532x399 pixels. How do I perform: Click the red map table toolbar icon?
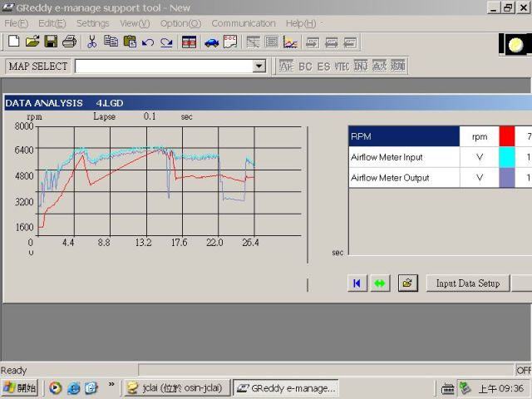coord(190,42)
